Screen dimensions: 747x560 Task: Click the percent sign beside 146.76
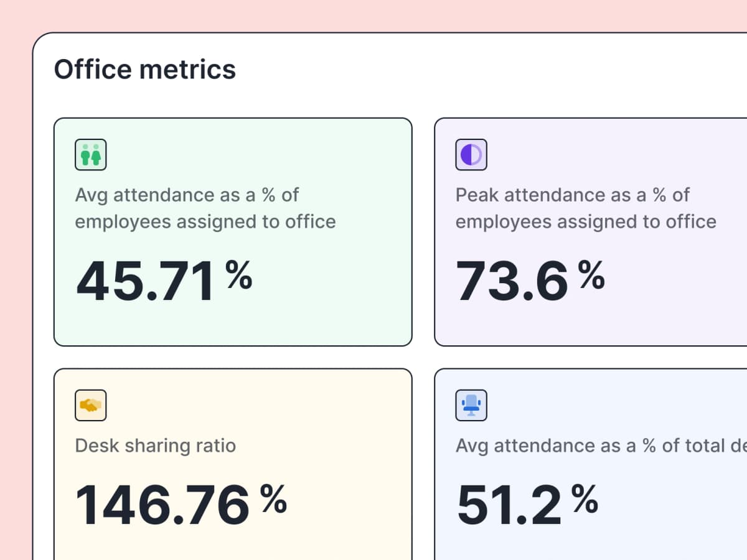(x=274, y=498)
